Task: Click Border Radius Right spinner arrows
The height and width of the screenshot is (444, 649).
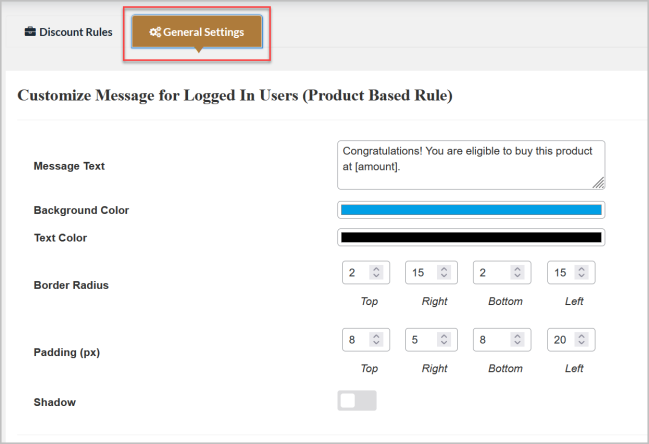Action: tap(446, 272)
